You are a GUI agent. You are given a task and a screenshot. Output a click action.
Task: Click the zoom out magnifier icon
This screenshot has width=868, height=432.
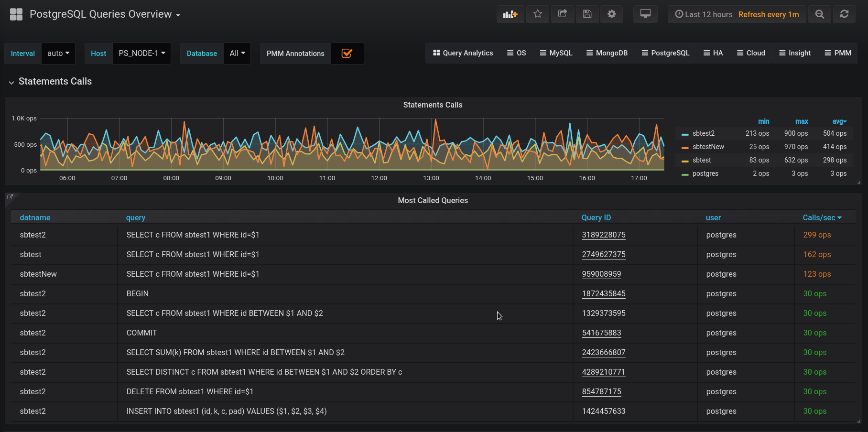tap(820, 14)
